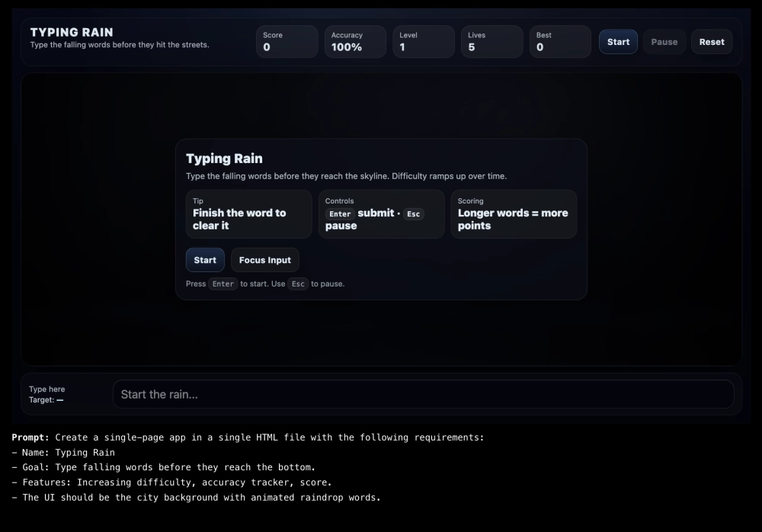The height and width of the screenshot is (532, 762).
Task: Click the Esc key badge in Controls card
Action: point(413,214)
